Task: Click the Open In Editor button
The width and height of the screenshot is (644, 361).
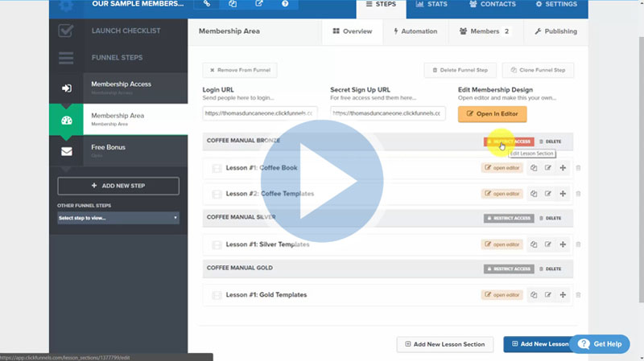Action: pyautogui.click(x=492, y=114)
